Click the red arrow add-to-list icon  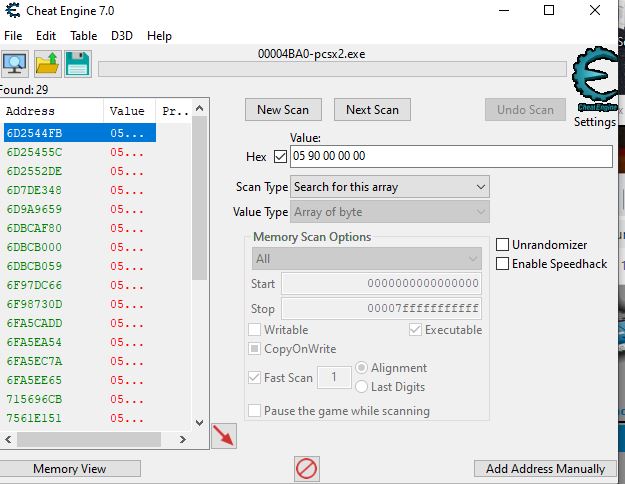point(225,436)
